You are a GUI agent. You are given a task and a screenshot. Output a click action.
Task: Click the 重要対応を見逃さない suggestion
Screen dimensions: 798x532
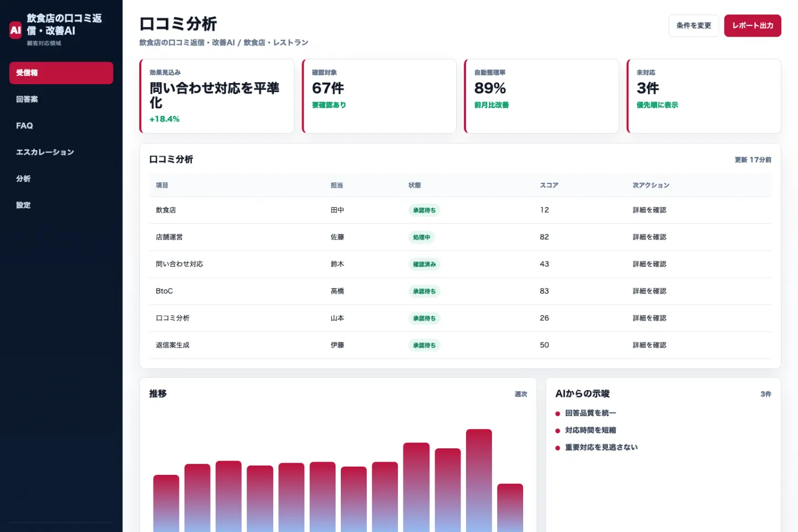601,447
